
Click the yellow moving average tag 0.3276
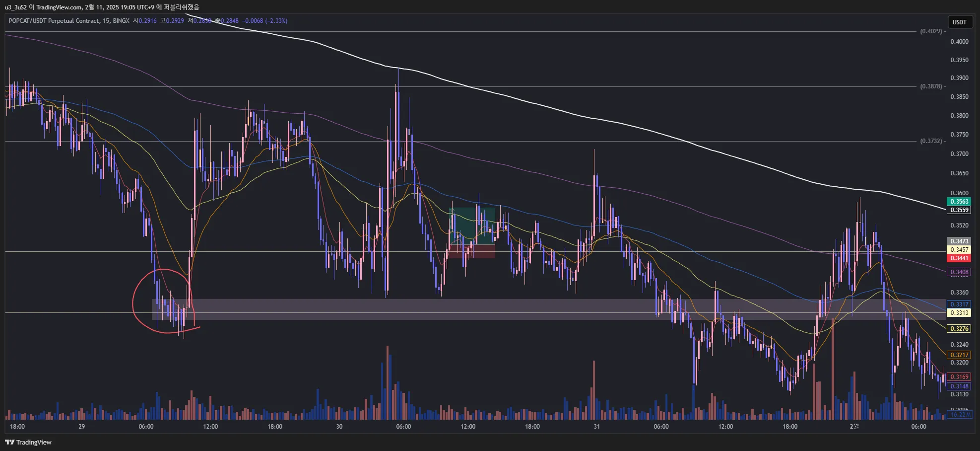tap(959, 328)
